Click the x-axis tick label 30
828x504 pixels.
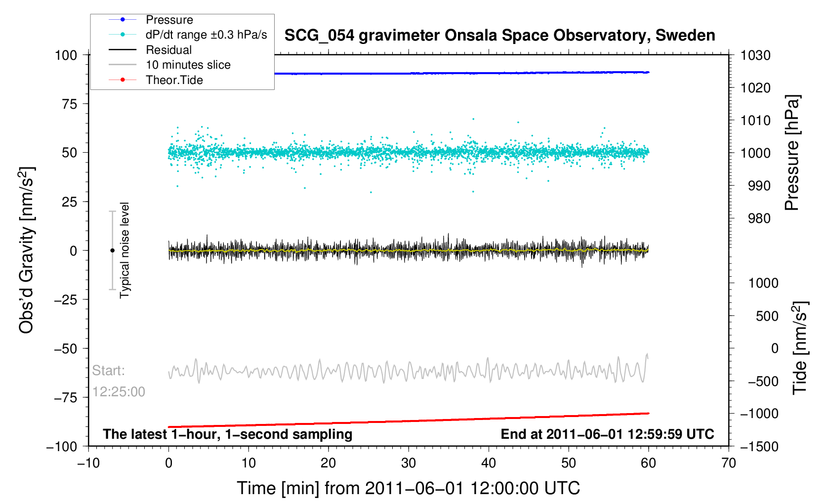(408, 463)
